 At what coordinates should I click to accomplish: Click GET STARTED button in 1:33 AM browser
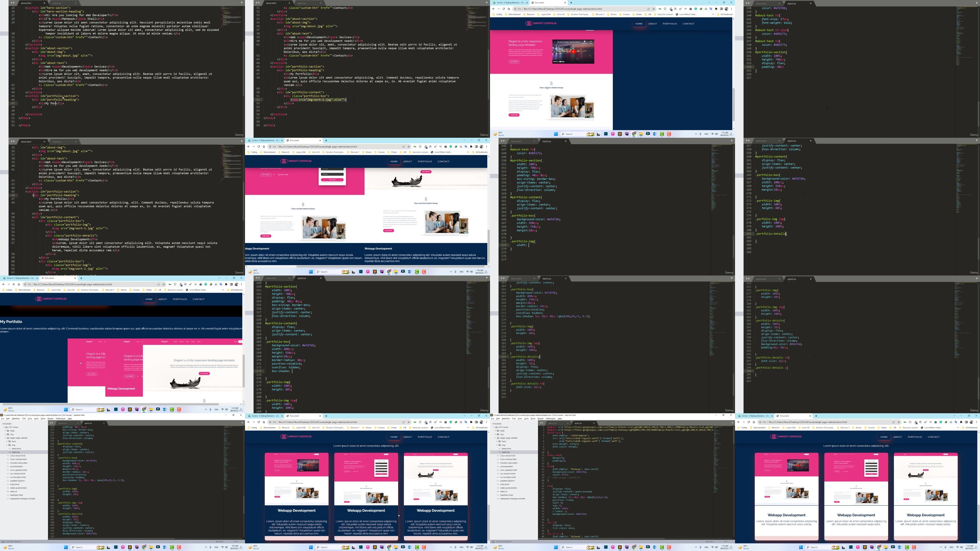[514, 62]
